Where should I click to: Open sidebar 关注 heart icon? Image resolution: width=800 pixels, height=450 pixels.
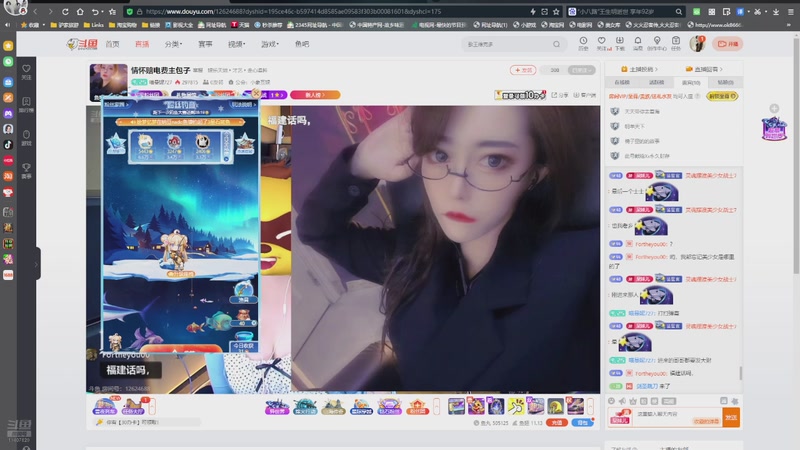tap(26, 72)
